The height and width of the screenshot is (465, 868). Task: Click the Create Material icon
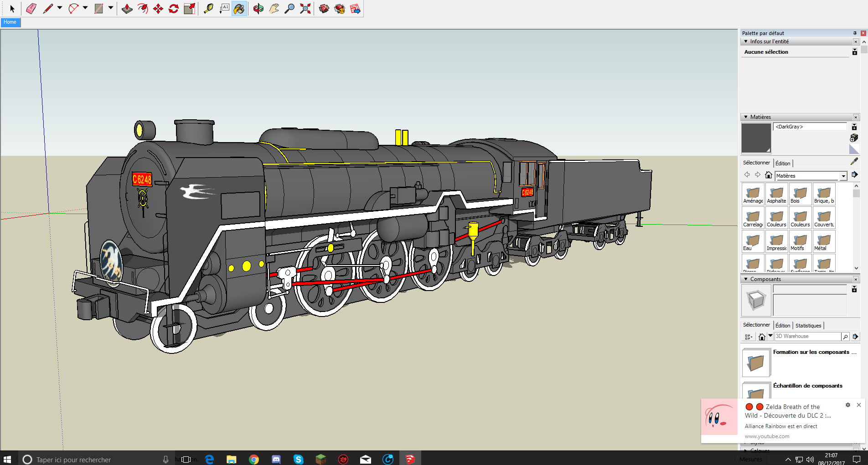point(854,138)
